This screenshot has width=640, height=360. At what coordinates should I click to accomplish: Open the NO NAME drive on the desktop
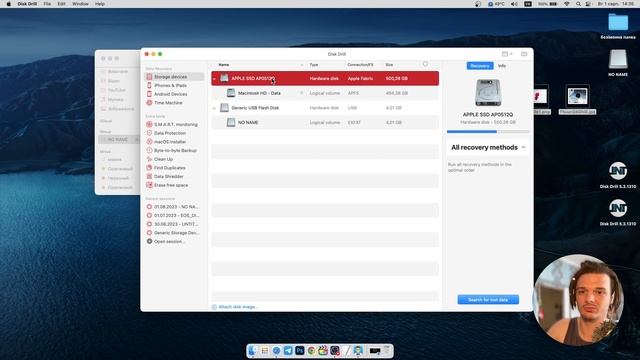618,62
